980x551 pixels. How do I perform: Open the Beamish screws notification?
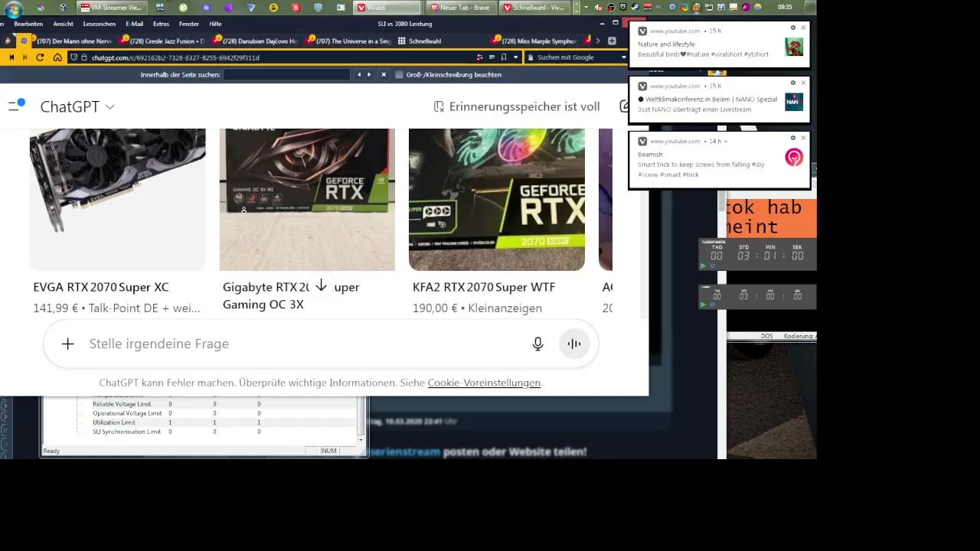pos(719,160)
